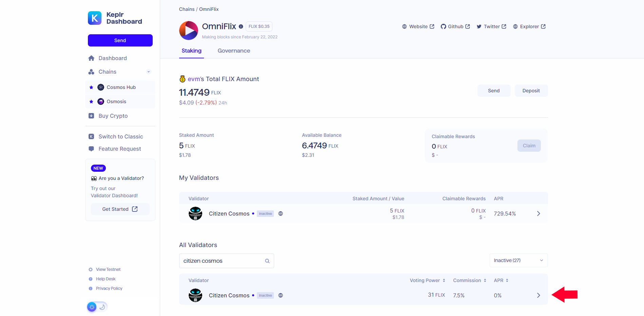Open Citizen Cosmos row in All Validators
This screenshot has height=316, width=644.
pyautogui.click(x=363, y=295)
